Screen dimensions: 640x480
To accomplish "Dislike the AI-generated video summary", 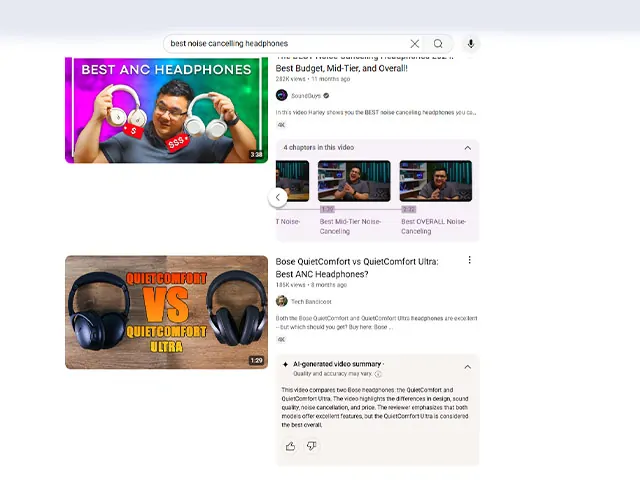I will 311,446.
